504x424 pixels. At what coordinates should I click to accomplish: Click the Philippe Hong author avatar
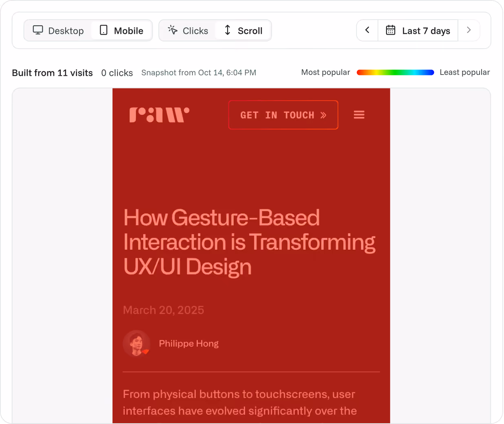tap(137, 343)
